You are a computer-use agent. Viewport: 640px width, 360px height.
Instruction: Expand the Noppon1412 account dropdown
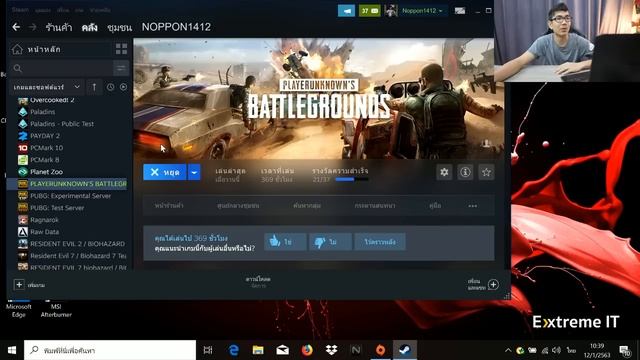422,11
